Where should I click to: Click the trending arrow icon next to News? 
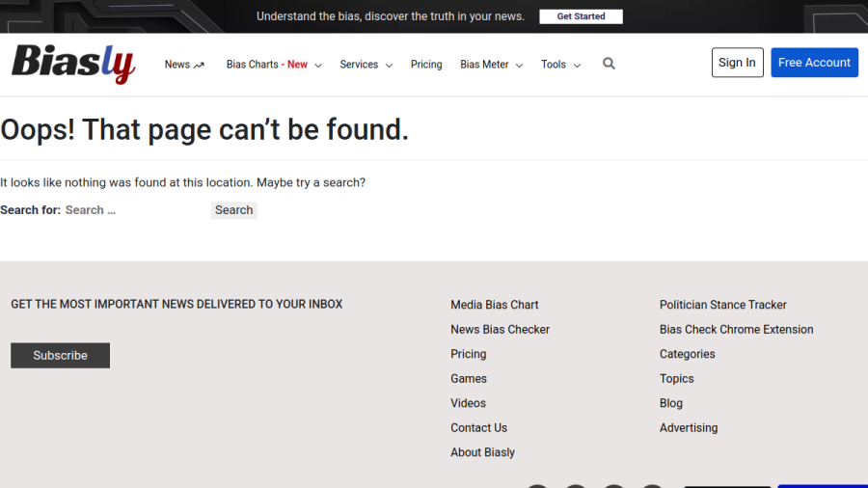pos(199,65)
